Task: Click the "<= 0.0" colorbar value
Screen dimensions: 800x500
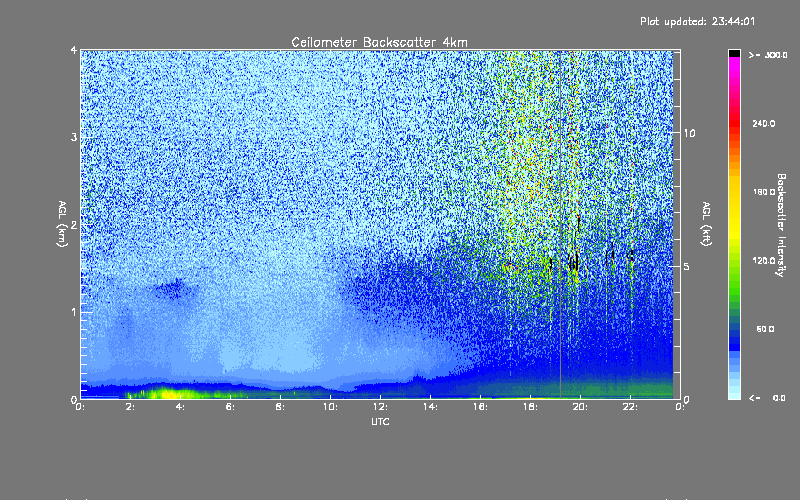Action: (767, 398)
